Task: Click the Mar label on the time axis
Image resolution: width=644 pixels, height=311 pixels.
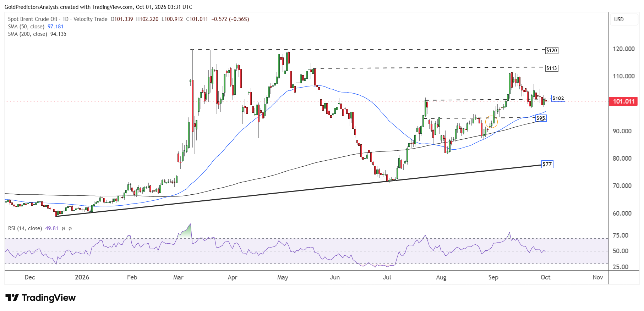Action: pos(178,277)
